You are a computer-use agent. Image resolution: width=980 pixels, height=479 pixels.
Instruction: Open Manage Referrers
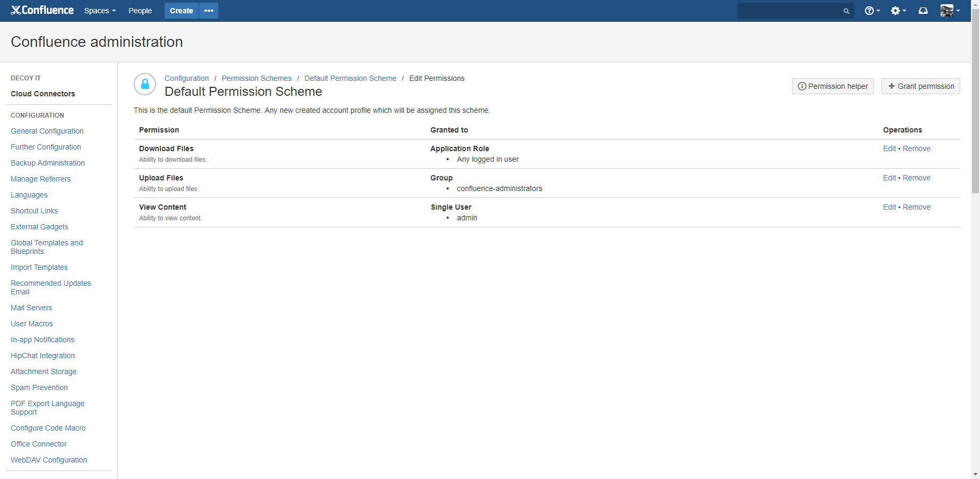pyautogui.click(x=40, y=179)
